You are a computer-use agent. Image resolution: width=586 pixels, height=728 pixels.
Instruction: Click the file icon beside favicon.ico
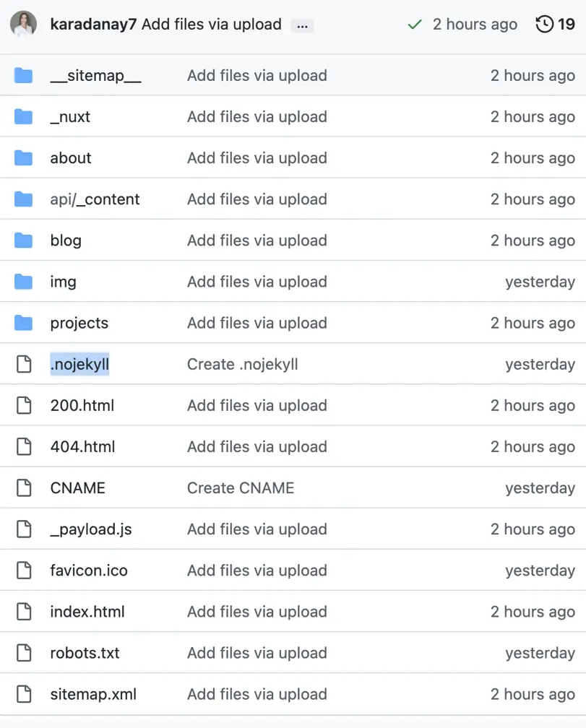23,570
